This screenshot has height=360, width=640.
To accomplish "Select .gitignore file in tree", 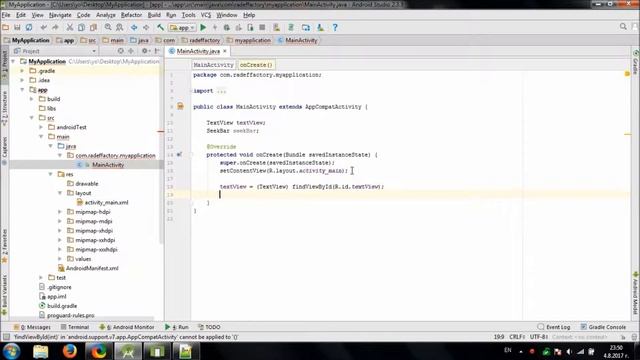I will coord(59,287).
